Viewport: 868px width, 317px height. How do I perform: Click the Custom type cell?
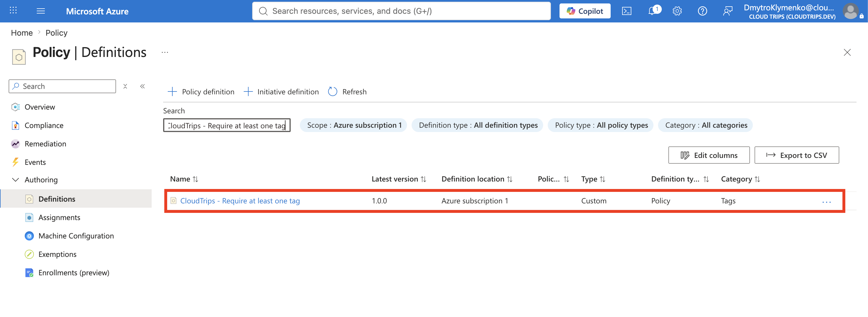pos(593,201)
